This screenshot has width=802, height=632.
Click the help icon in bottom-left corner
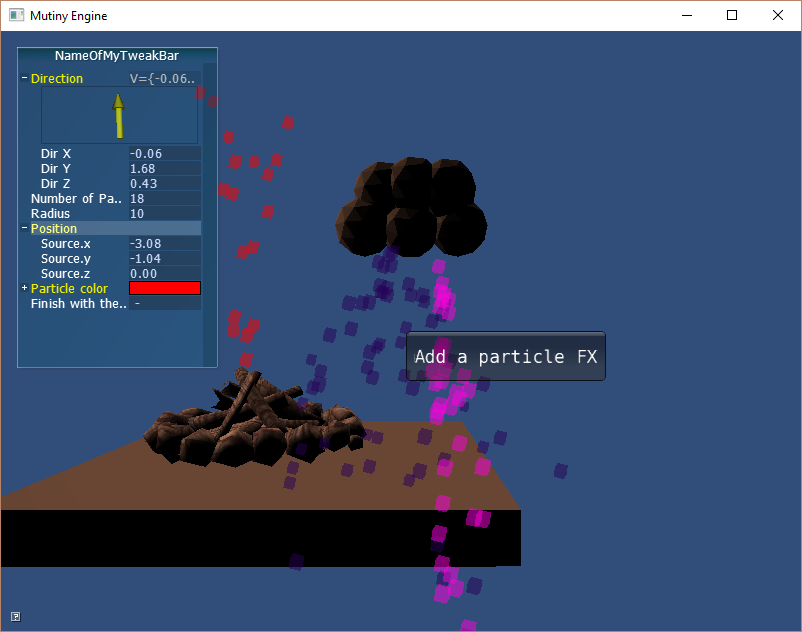point(15,616)
